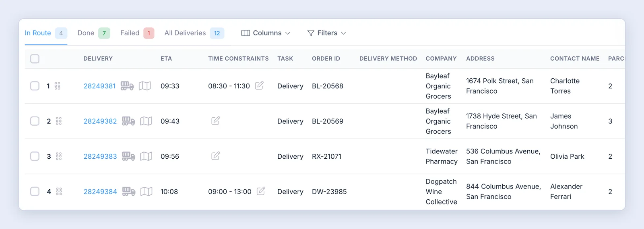The image size is (644, 229).
Task: Click ETA value 10:08
Action: pos(169,192)
